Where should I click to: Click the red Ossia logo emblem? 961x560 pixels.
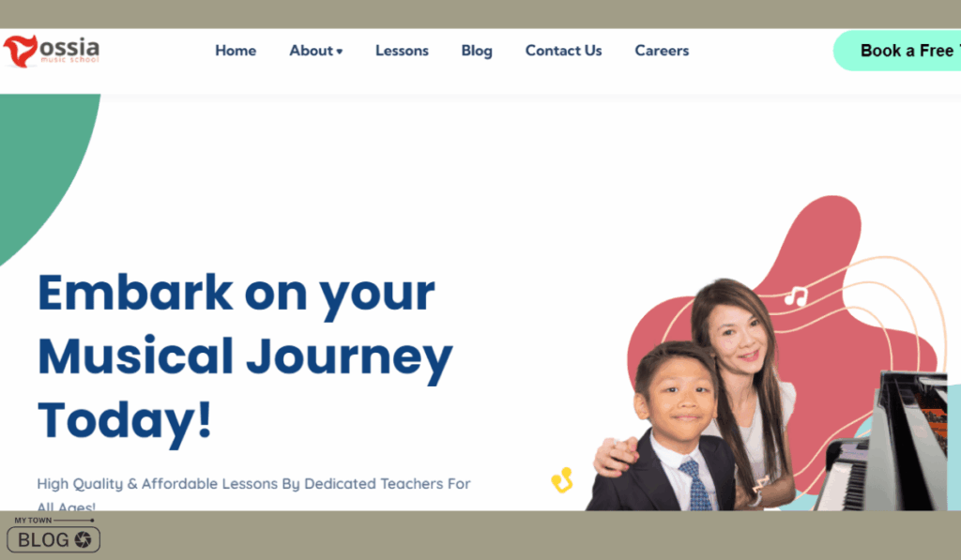pyautogui.click(x=21, y=51)
